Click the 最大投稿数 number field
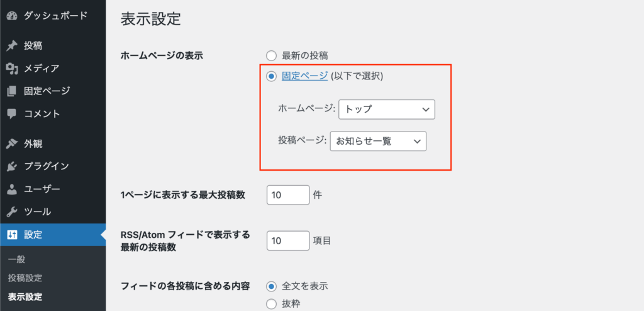 (288, 195)
